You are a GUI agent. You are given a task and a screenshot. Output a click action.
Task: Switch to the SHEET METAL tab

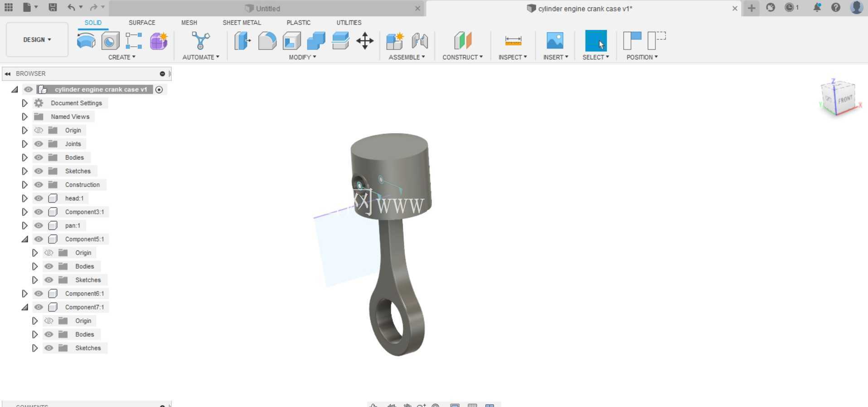[242, 23]
